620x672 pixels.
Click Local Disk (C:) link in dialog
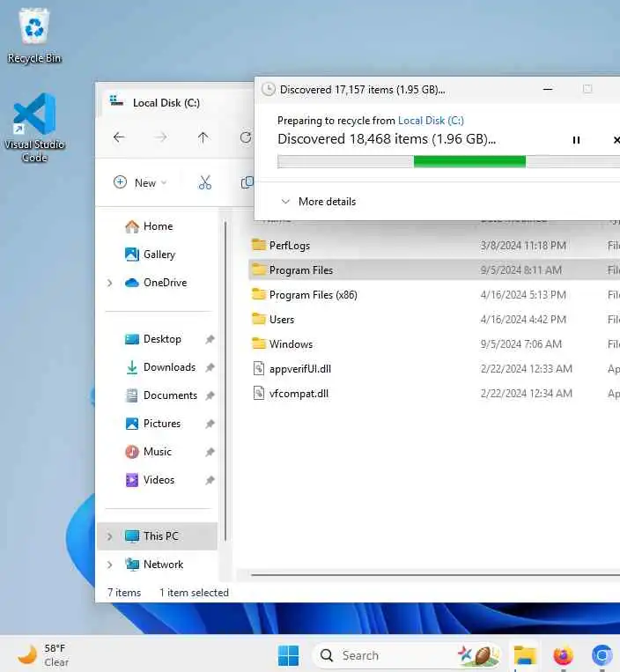(x=431, y=121)
